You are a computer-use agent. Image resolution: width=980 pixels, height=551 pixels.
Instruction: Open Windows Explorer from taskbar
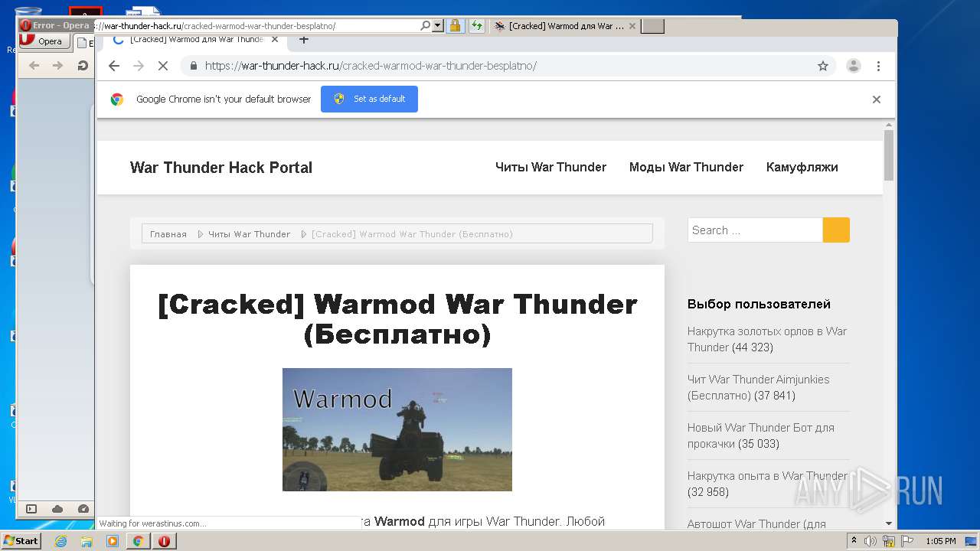pos(87,541)
